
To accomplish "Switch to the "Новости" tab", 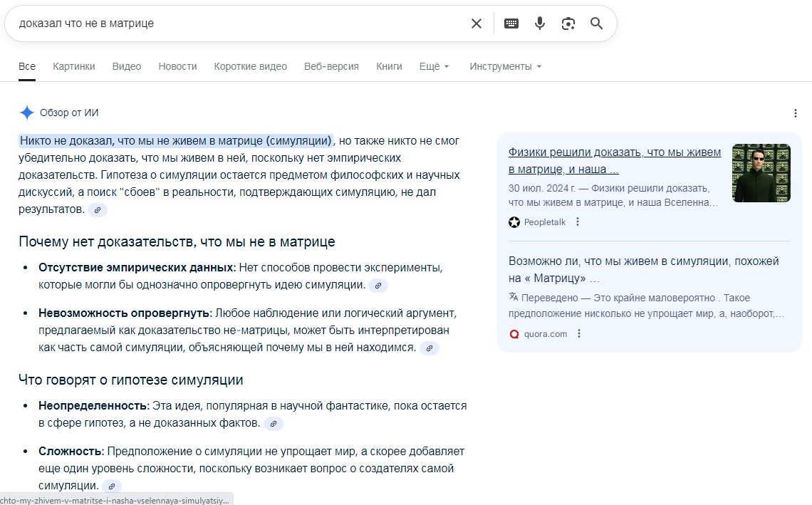I will 177,66.
